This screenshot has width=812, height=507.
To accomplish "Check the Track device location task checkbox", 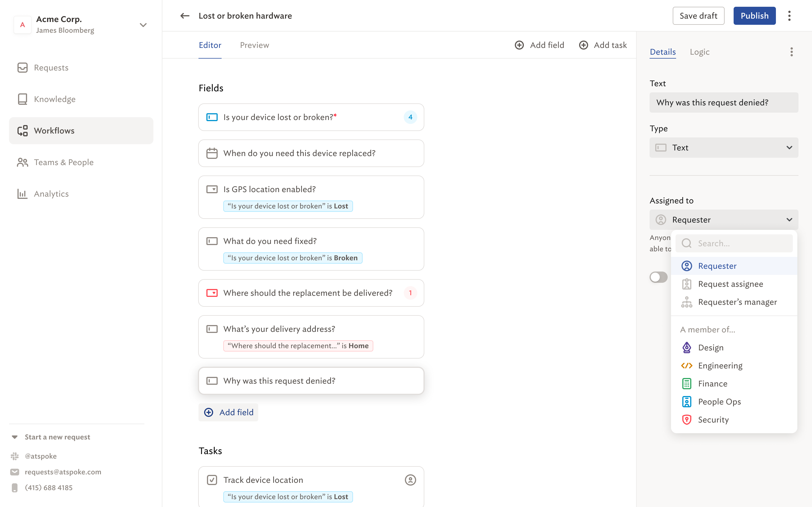I will click(212, 480).
